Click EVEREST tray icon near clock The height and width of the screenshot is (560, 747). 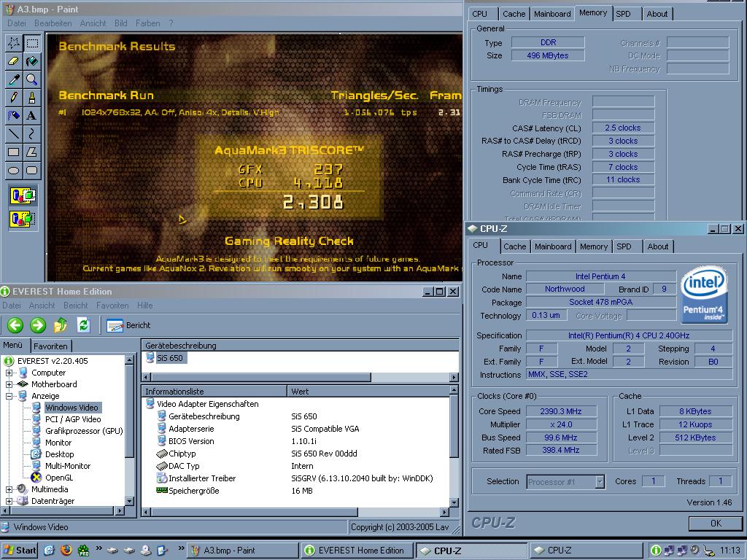656,551
